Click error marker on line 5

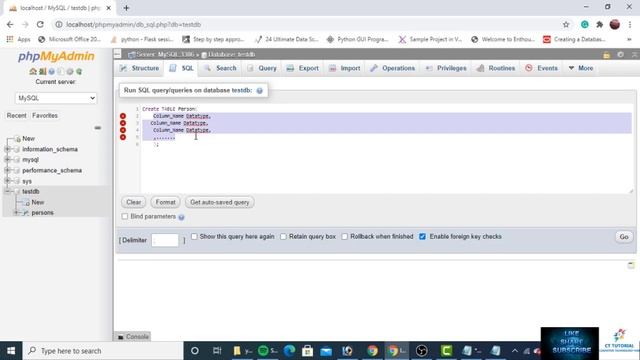click(123, 137)
